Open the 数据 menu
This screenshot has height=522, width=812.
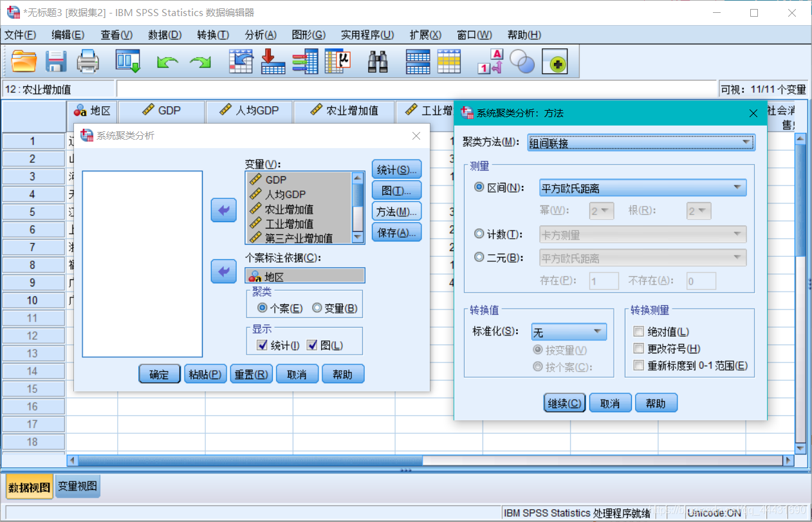165,35
